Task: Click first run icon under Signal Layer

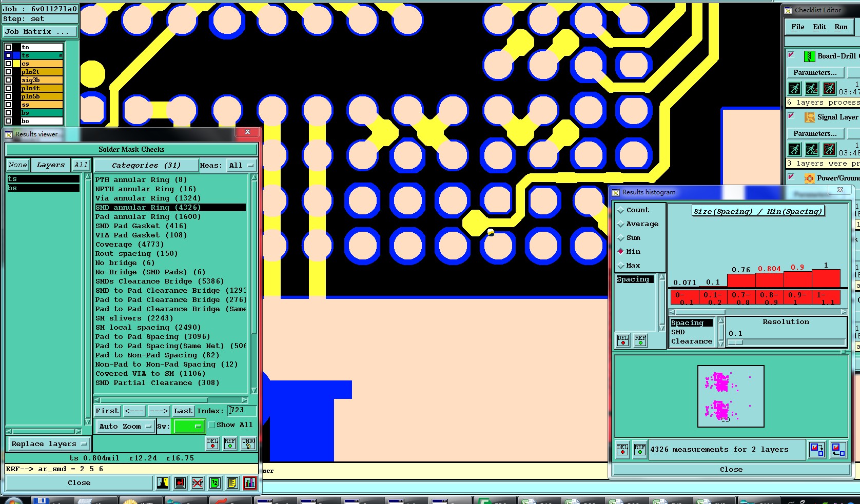Action: click(794, 149)
